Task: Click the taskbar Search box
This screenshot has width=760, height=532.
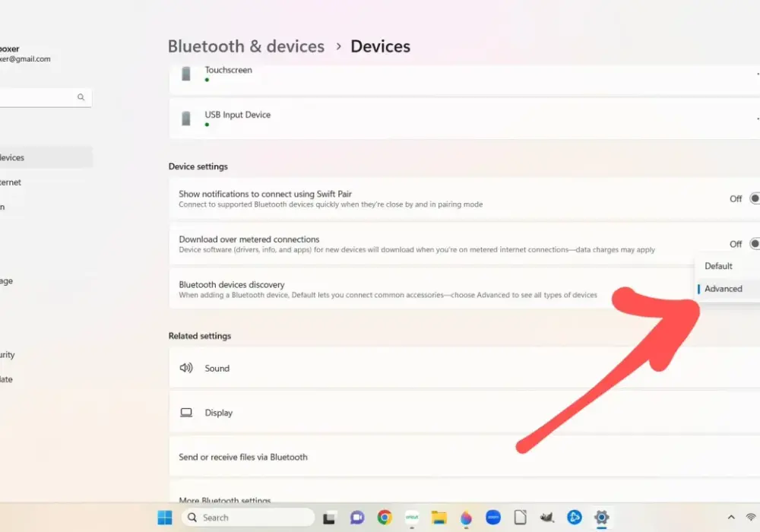Action: click(x=248, y=518)
